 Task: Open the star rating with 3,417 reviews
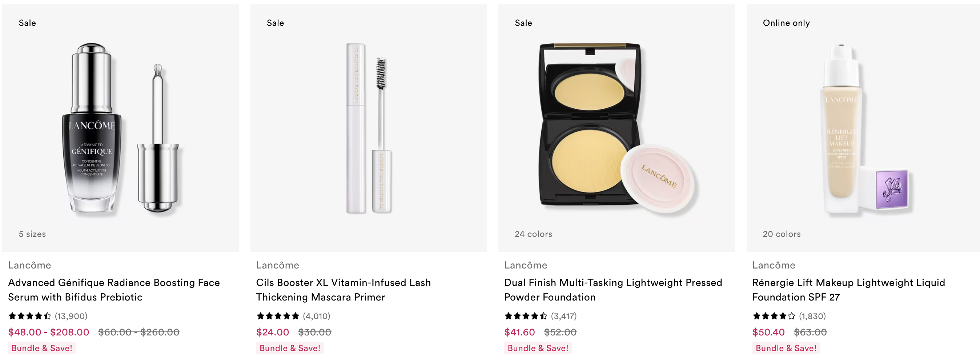tap(541, 316)
